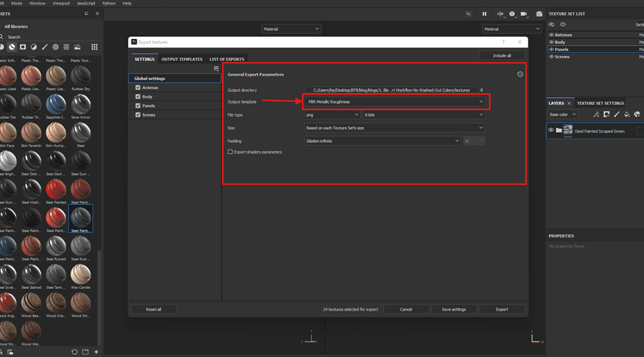Screen dimensions: 644x357
Task: Click the add fill layer bucket icon
Action: pos(627,114)
